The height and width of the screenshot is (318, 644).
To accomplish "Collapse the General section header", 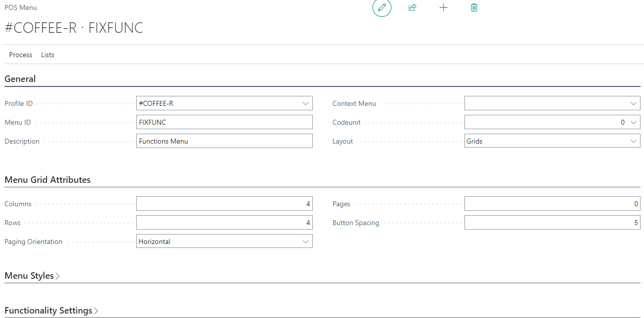I will click(x=20, y=79).
